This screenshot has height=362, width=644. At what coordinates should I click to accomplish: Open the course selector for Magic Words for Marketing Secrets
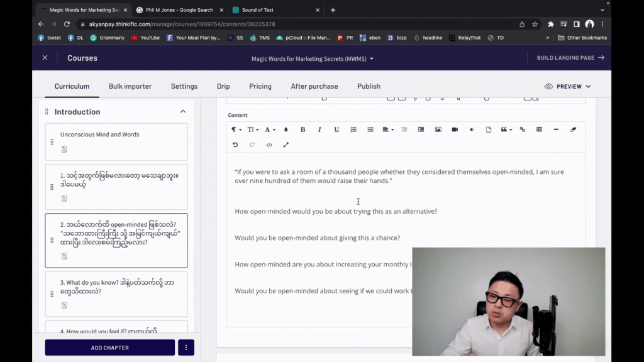[313, 58]
